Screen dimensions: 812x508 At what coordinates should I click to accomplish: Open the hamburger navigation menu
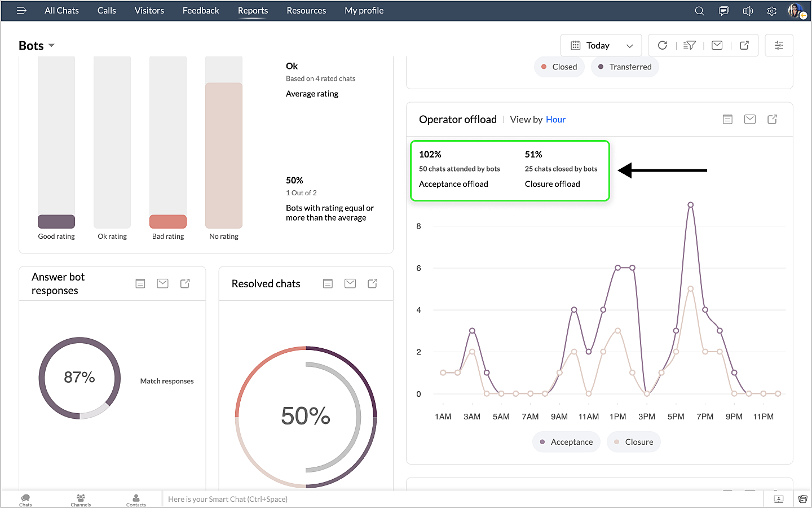(x=21, y=11)
